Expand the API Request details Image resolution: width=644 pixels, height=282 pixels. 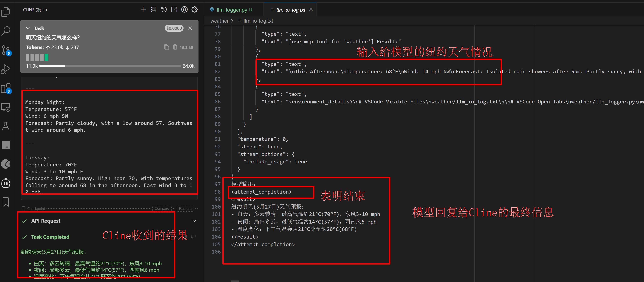click(194, 221)
